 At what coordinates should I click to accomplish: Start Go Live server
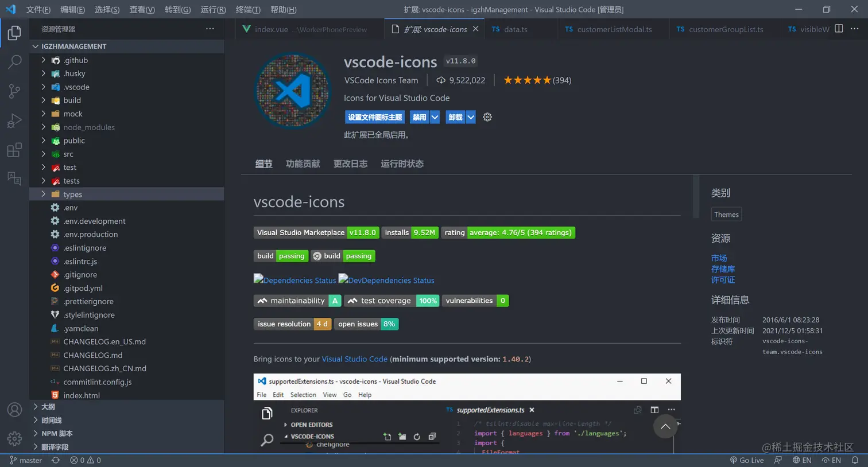pos(747,460)
